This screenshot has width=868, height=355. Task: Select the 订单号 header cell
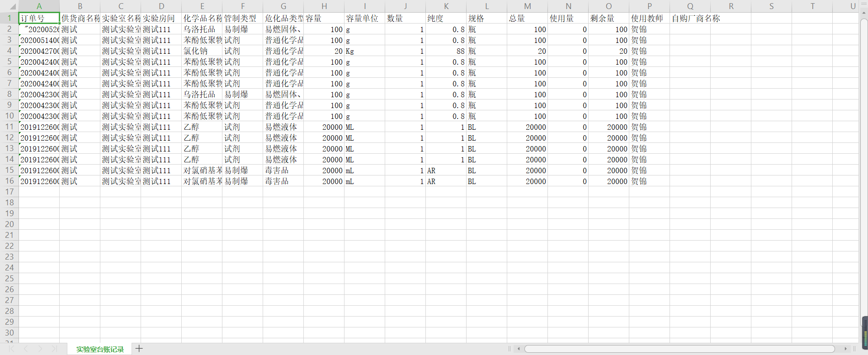[39, 18]
